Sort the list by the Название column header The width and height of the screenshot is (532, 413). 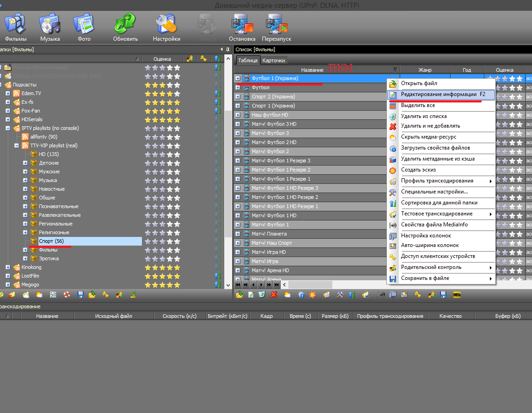(312, 70)
